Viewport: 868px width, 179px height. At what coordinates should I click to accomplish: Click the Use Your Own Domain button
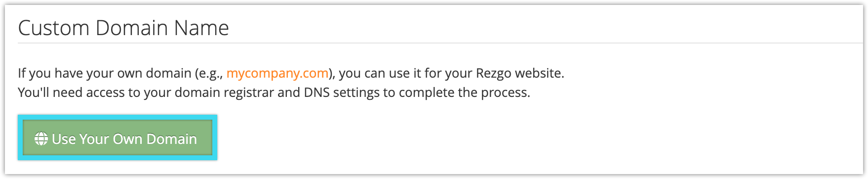click(x=118, y=138)
